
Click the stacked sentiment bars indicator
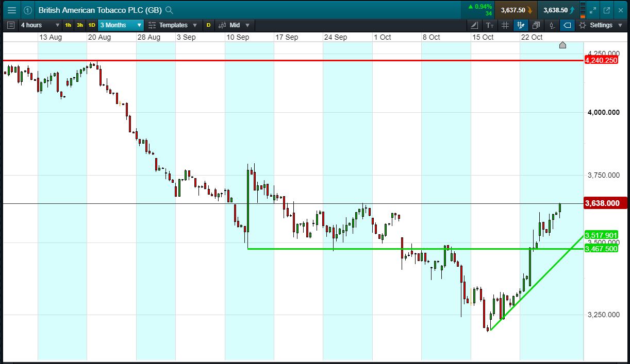[x=583, y=10]
